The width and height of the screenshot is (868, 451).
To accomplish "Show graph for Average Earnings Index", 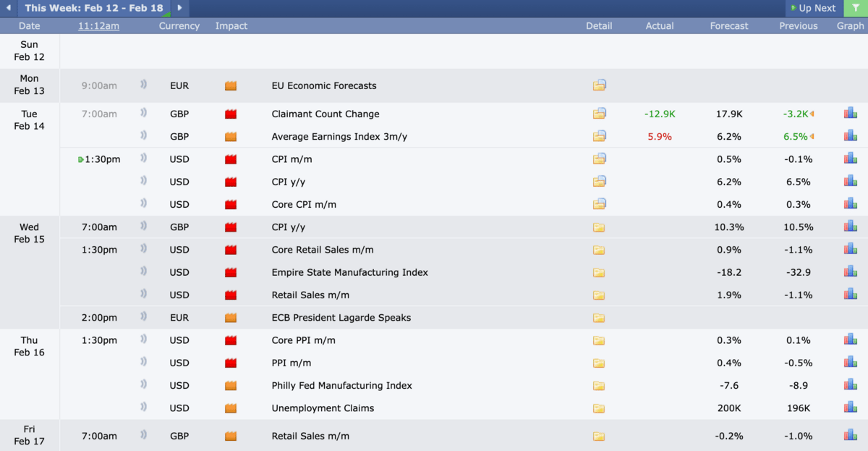I will tap(851, 135).
